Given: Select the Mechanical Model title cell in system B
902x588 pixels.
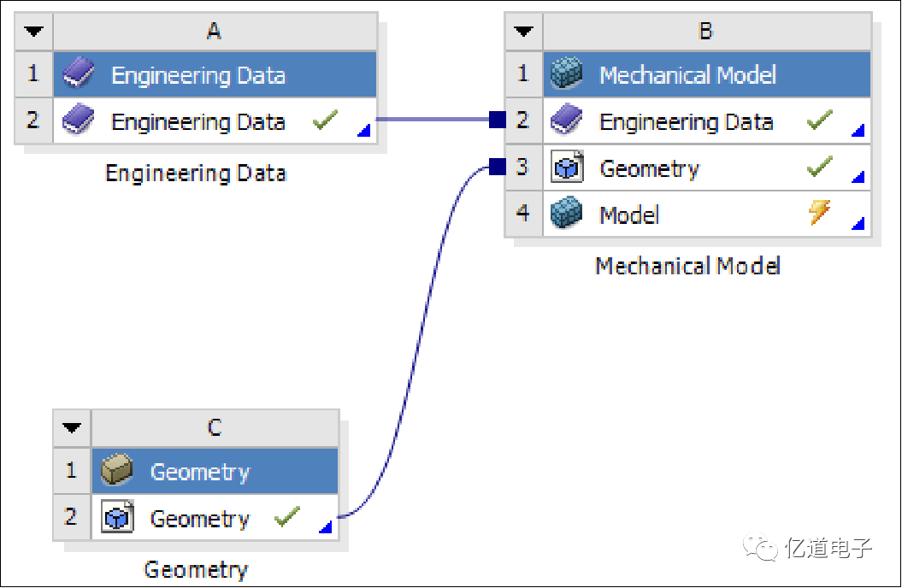Looking at the screenshot, I should [x=687, y=75].
